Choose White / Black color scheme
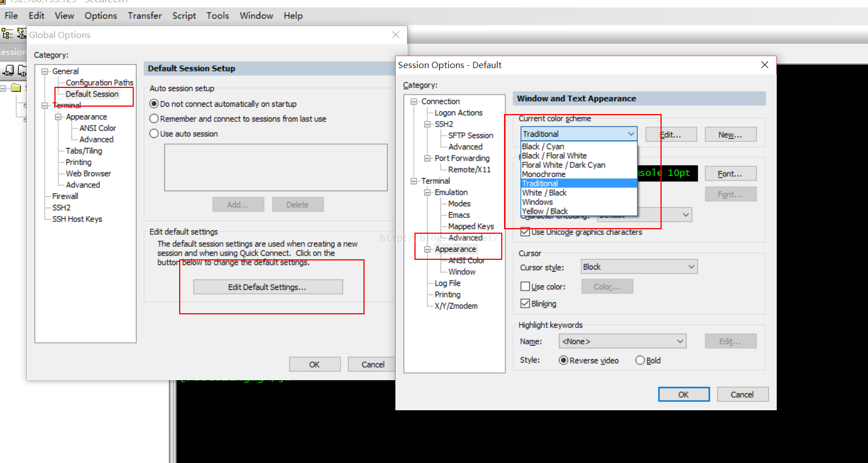868x463 pixels. 579,192
